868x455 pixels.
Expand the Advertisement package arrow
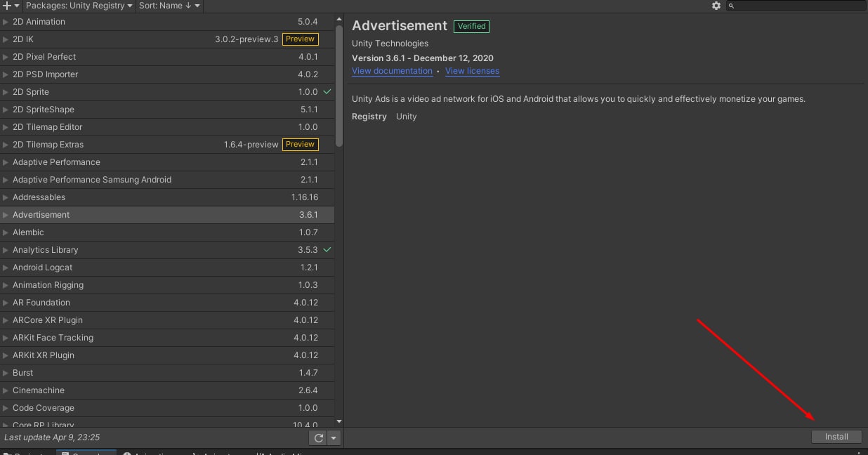click(6, 215)
